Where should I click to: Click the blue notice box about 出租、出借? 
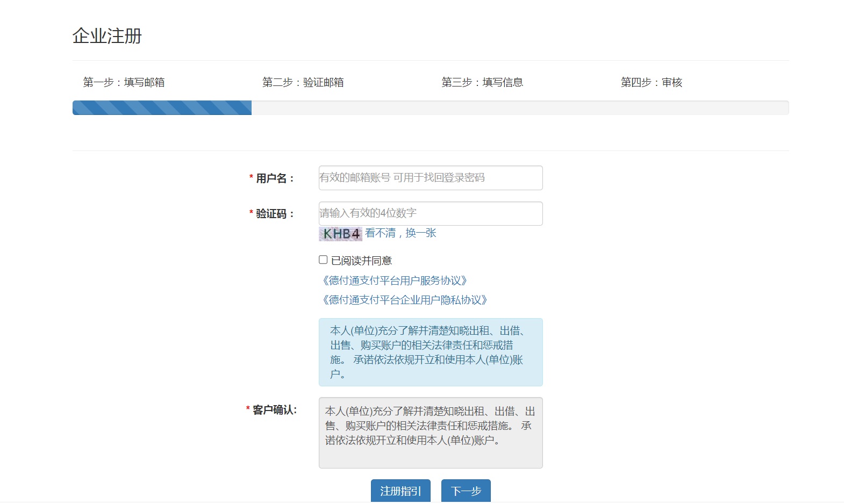[431, 352]
